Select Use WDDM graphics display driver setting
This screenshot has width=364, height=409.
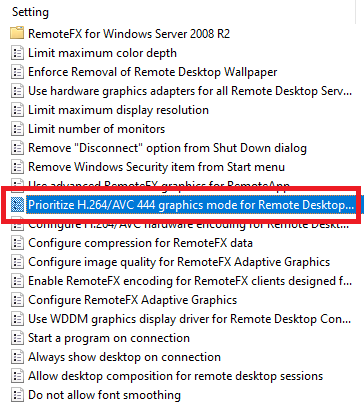(x=189, y=319)
